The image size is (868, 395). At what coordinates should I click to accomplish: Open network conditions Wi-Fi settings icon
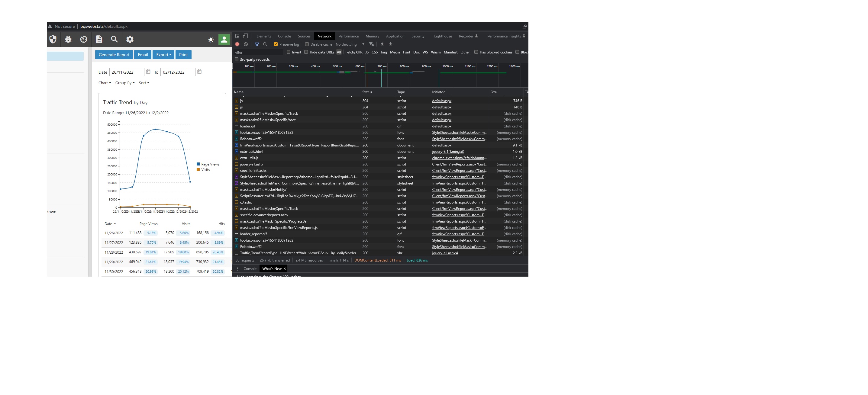[x=371, y=44]
